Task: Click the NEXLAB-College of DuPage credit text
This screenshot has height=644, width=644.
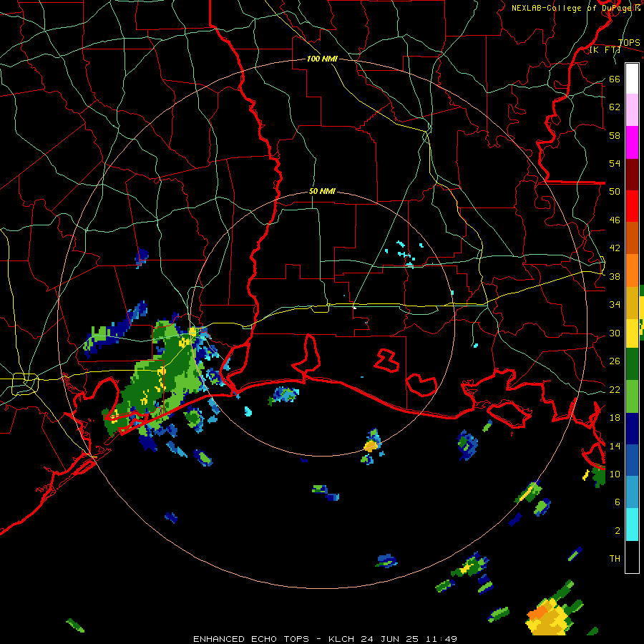Action: pos(575,8)
